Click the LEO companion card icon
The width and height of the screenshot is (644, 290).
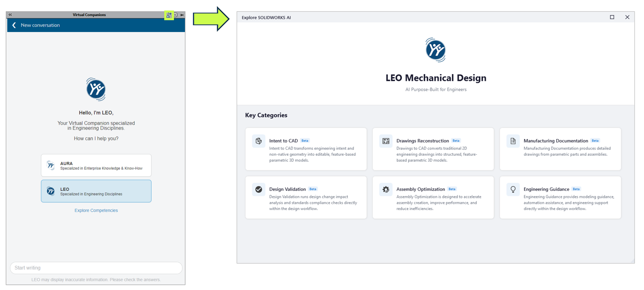51,191
